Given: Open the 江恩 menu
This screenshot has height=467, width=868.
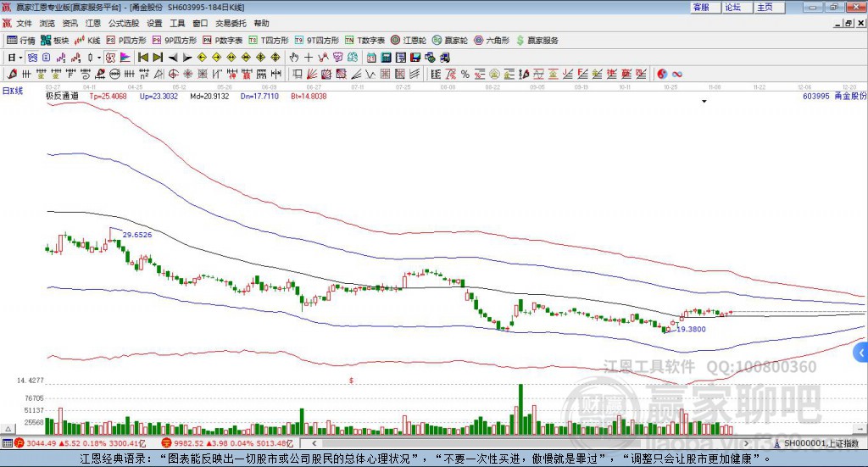Looking at the screenshot, I should tap(93, 23).
